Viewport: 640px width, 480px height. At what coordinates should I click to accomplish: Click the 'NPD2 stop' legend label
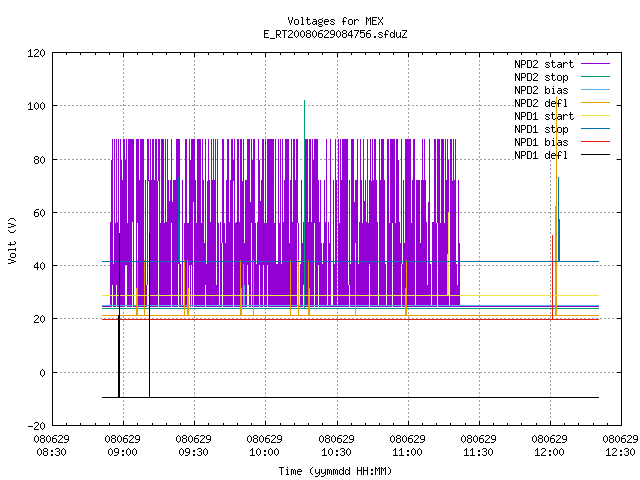coord(541,77)
